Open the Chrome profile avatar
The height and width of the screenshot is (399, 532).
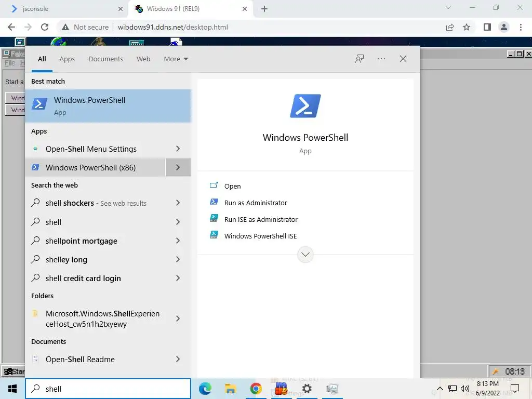pos(504,27)
